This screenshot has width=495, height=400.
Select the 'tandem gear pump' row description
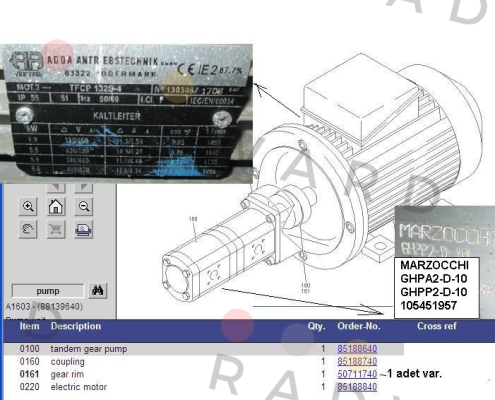[89, 349]
